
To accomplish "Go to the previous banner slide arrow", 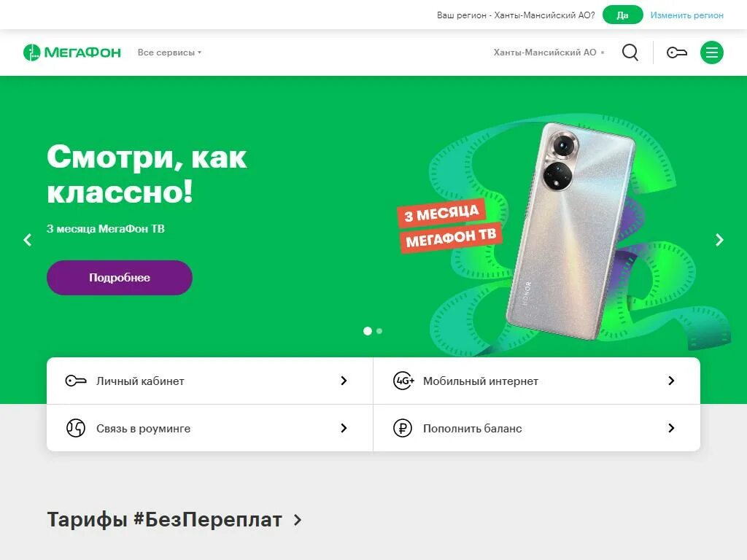I will (x=28, y=239).
